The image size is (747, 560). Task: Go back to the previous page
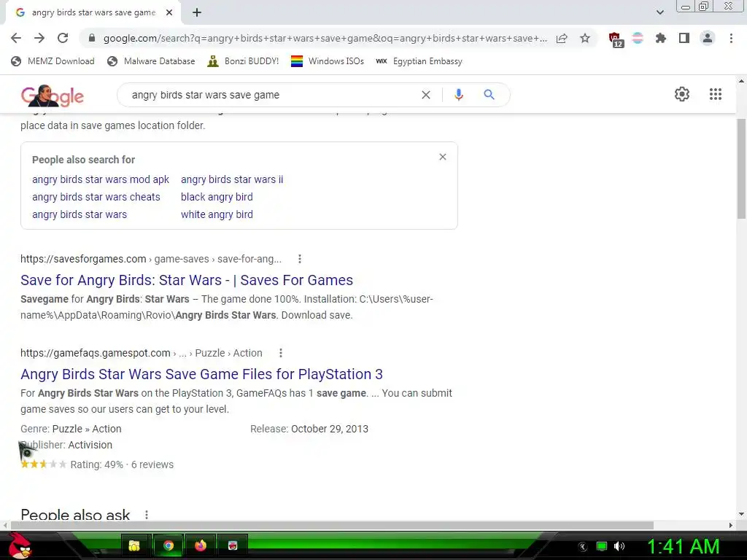click(x=16, y=38)
